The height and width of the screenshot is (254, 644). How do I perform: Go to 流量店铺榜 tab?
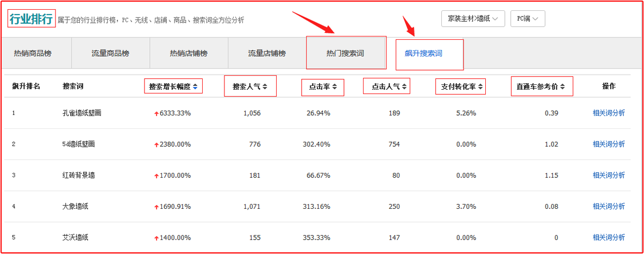(267, 53)
